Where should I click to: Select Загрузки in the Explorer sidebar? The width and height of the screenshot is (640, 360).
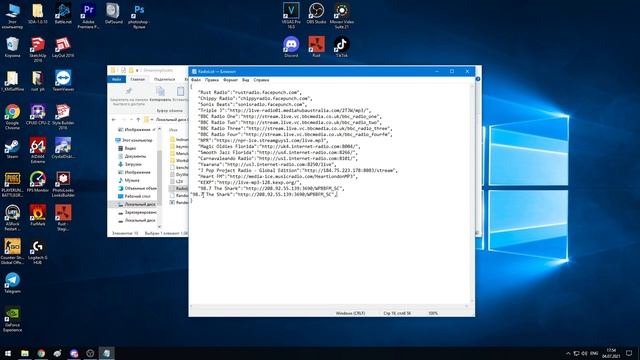click(130, 164)
